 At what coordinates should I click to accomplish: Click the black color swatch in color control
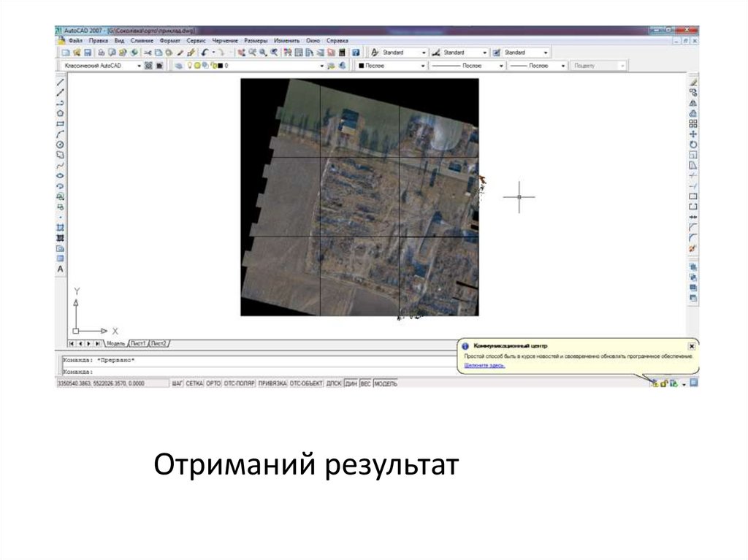361,66
